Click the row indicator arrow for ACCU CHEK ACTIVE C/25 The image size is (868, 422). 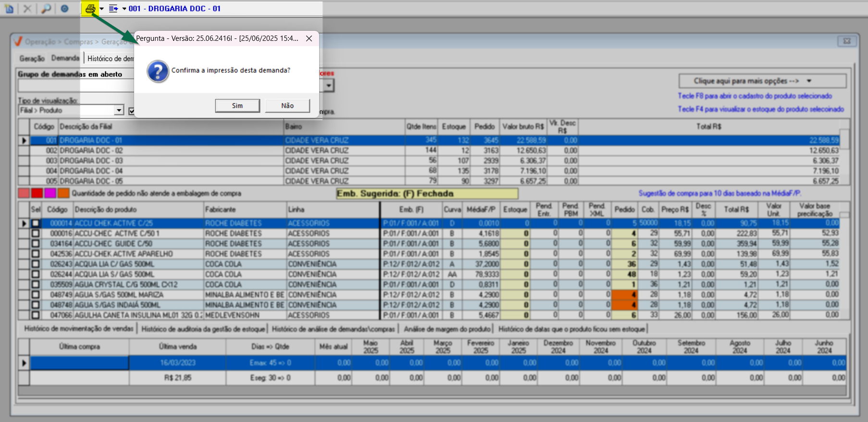(x=24, y=223)
